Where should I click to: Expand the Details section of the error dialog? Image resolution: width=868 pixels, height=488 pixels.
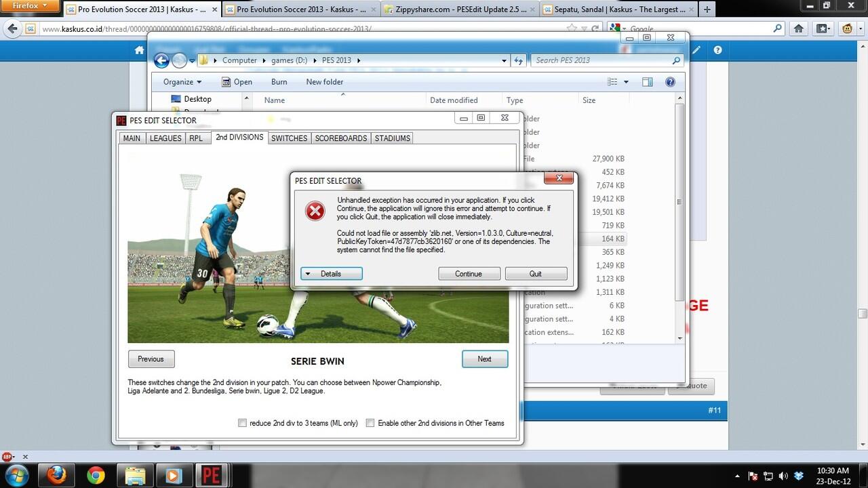332,274
